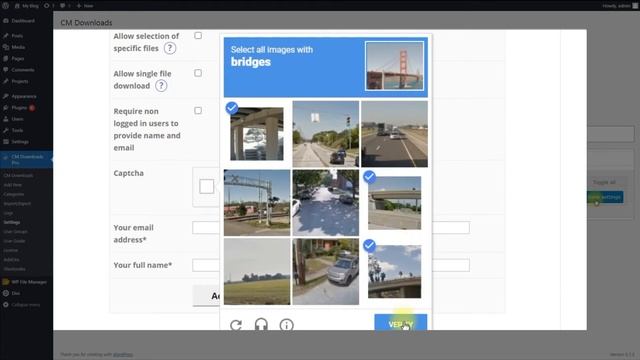The height and width of the screenshot is (360, 640).
Task: Open Import/Export submenu item
Action: tap(17, 203)
